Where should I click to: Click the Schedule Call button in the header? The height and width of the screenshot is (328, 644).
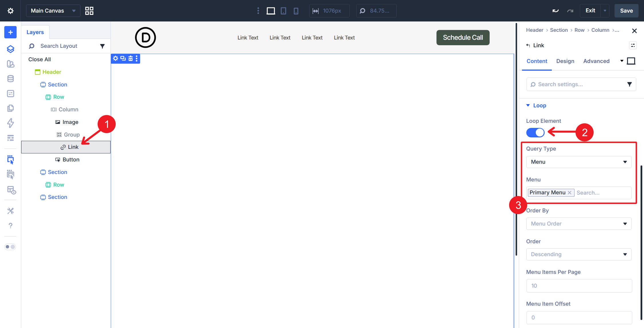[463, 37]
